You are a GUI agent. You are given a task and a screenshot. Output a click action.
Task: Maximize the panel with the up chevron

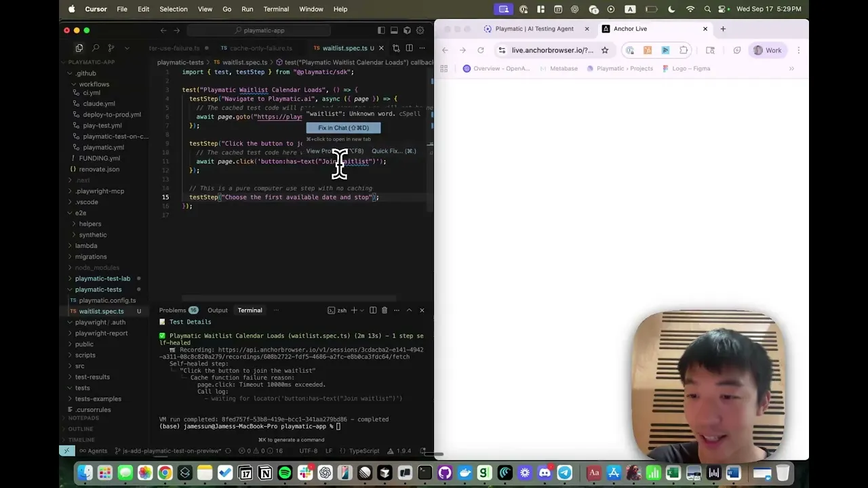(x=409, y=310)
